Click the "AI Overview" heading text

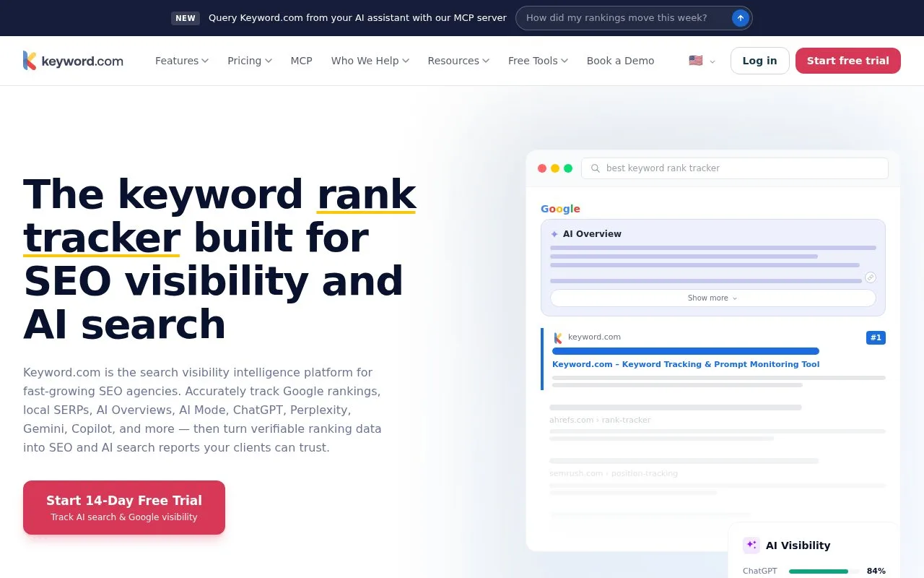pos(592,234)
